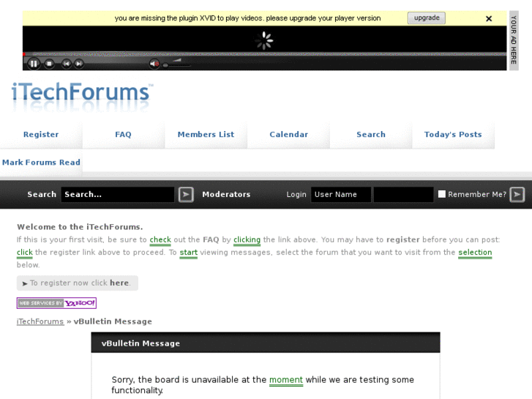Viewport: 532px width, 399px height.
Task: Click the green 'start' link
Action: pyautogui.click(x=188, y=253)
